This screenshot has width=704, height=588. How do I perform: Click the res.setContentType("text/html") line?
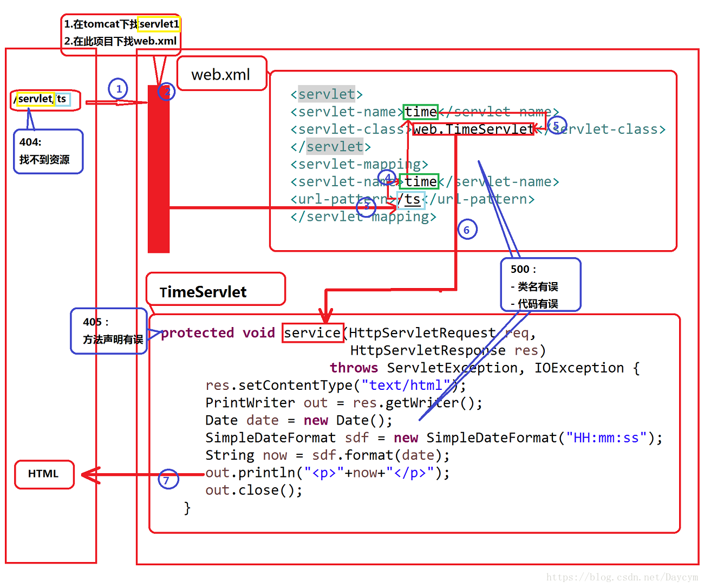336,385
